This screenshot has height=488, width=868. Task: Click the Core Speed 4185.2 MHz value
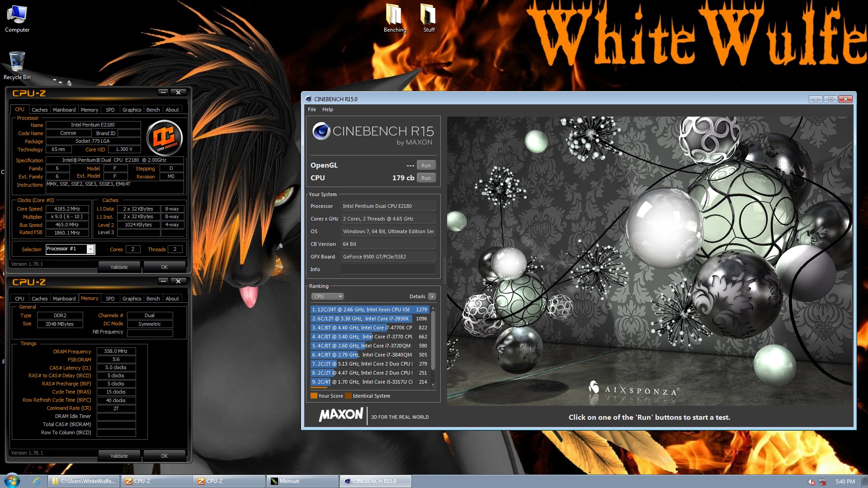[67, 209]
